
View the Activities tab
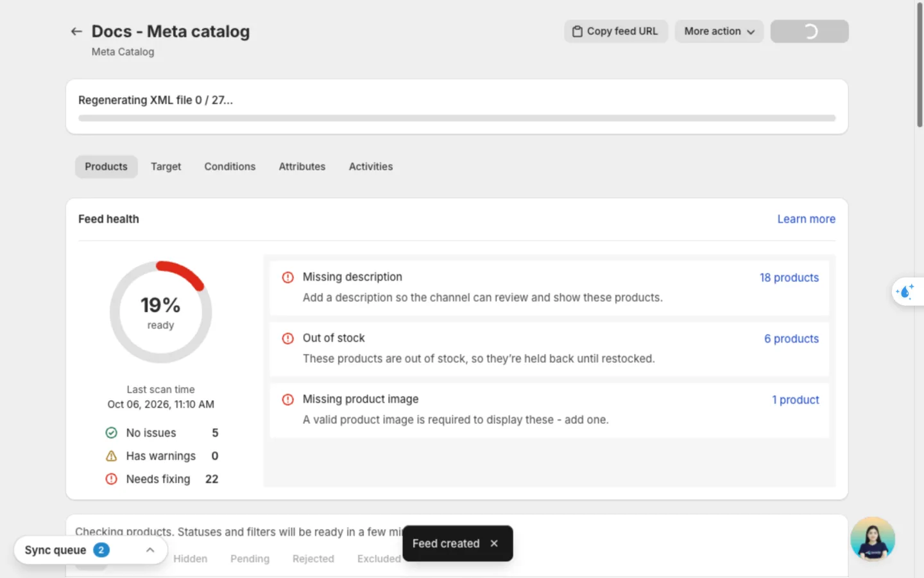[371, 166]
